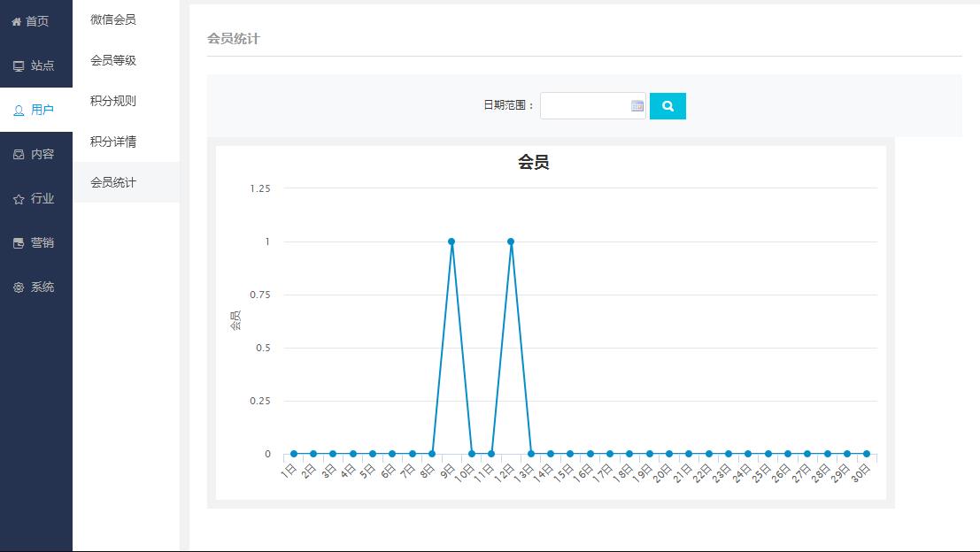This screenshot has height=552, width=980.
Task: Click the person icon beside 用户
Action: tap(19, 111)
